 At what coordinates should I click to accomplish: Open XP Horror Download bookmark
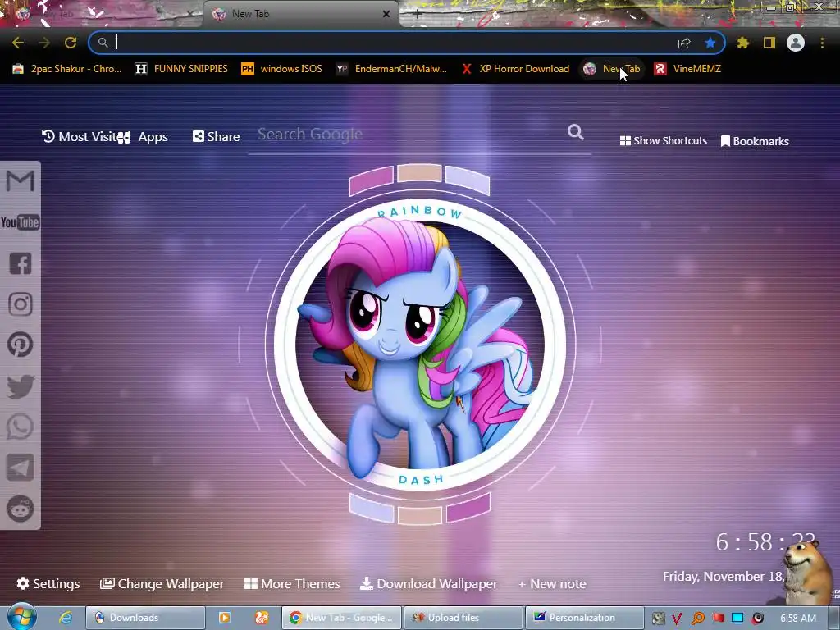(x=516, y=69)
